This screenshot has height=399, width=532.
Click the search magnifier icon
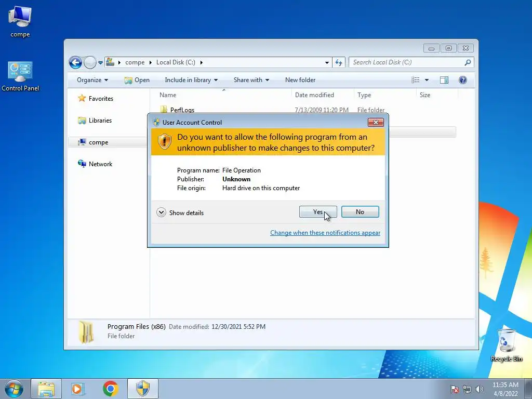coord(468,62)
